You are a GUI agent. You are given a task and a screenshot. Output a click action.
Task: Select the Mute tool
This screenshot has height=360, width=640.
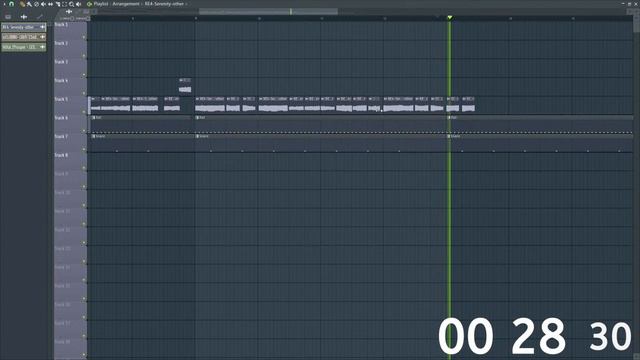(x=43, y=4)
